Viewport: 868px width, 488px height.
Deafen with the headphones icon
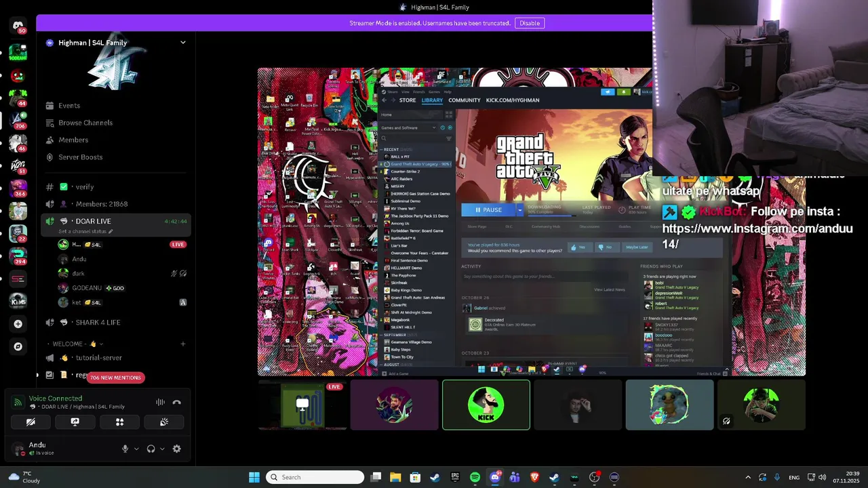click(x=151, y=449)
